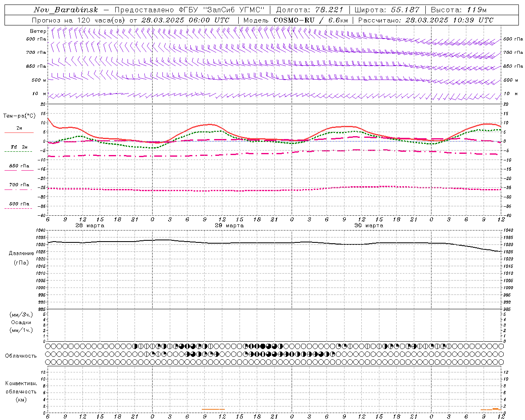
Task: Click the 'Ветер' wind panel label
Action: pyautogui.click(x=38, y=31)
